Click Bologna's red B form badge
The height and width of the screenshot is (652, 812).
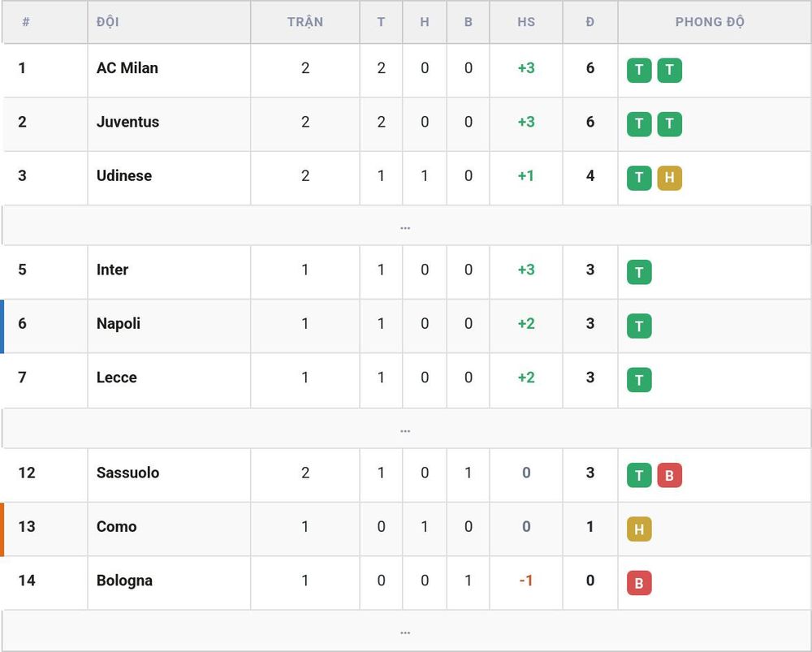tap(639, 583)
